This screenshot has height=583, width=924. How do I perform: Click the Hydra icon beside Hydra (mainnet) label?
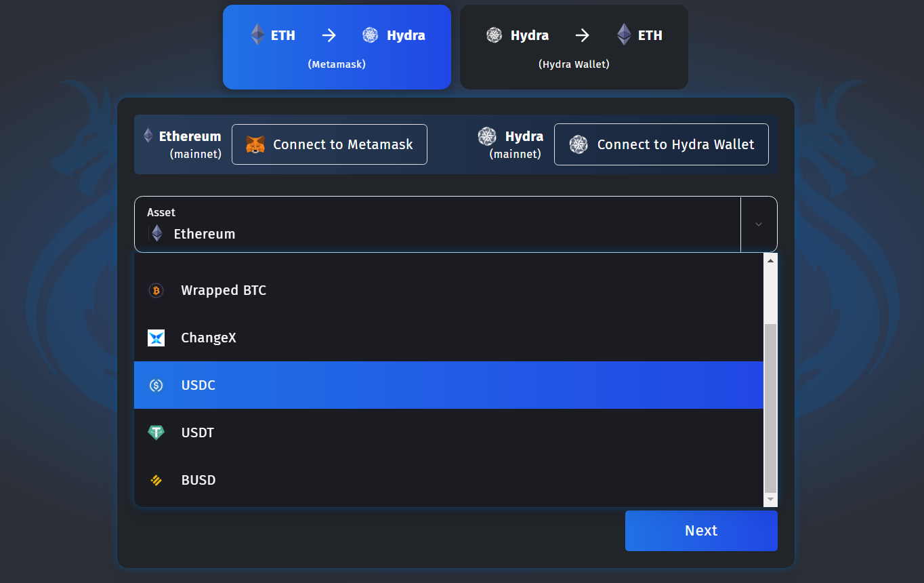[x=487, y=136]
